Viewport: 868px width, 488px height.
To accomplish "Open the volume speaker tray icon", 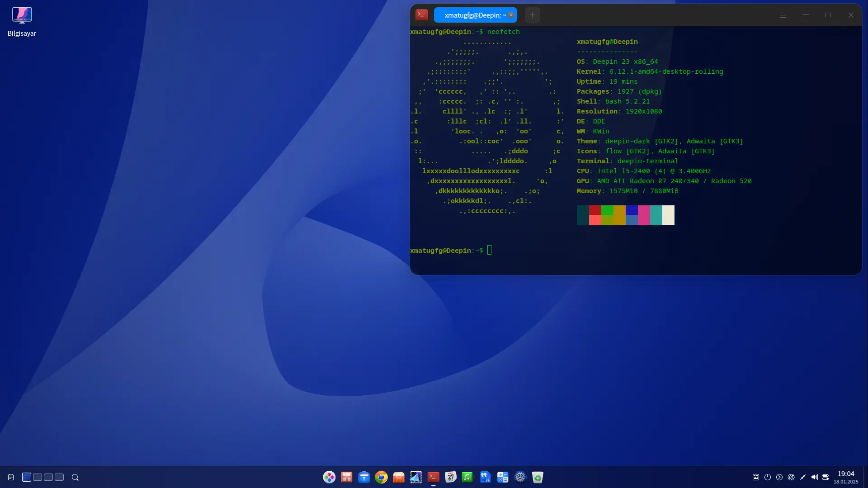I will point(815,477).
